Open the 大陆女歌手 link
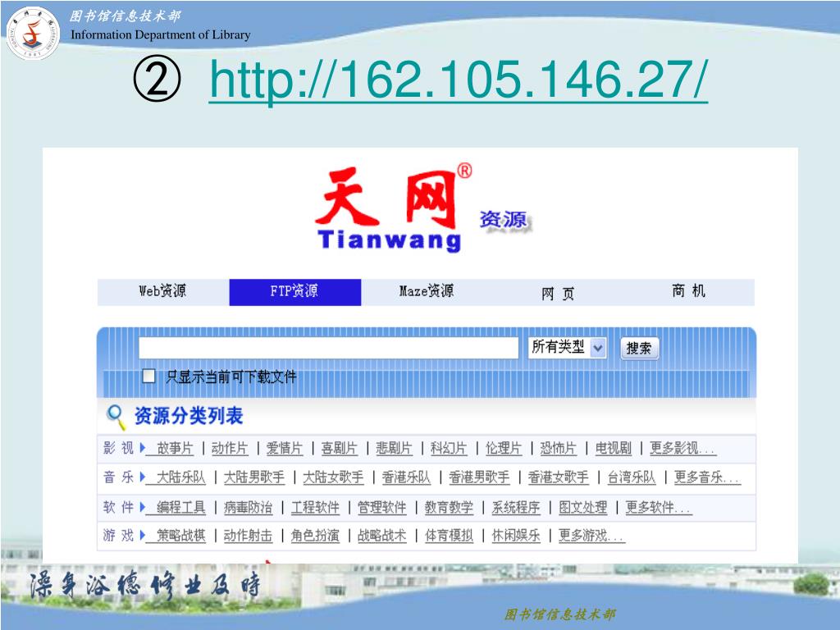This screenshot has height=630, width=840. click(x=333, y=477)
